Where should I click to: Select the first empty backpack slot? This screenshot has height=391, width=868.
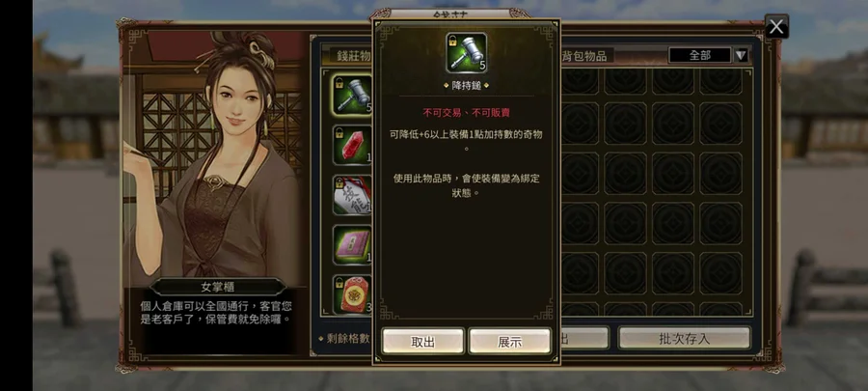coord(579,81)
